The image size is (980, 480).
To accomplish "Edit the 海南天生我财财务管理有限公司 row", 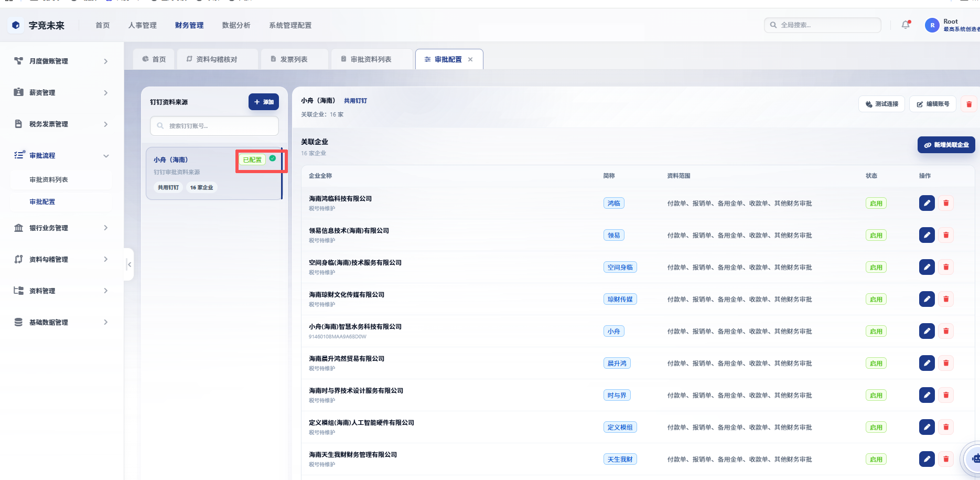I will click(927, 459).
